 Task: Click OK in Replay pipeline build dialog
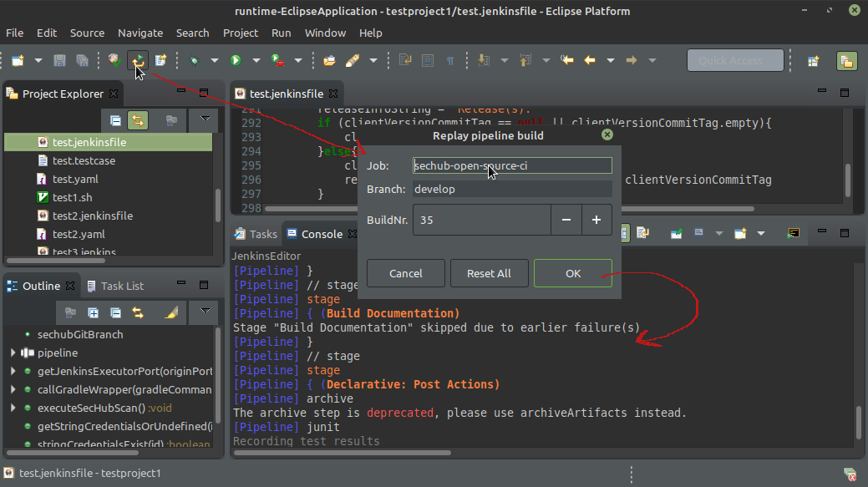573,273
